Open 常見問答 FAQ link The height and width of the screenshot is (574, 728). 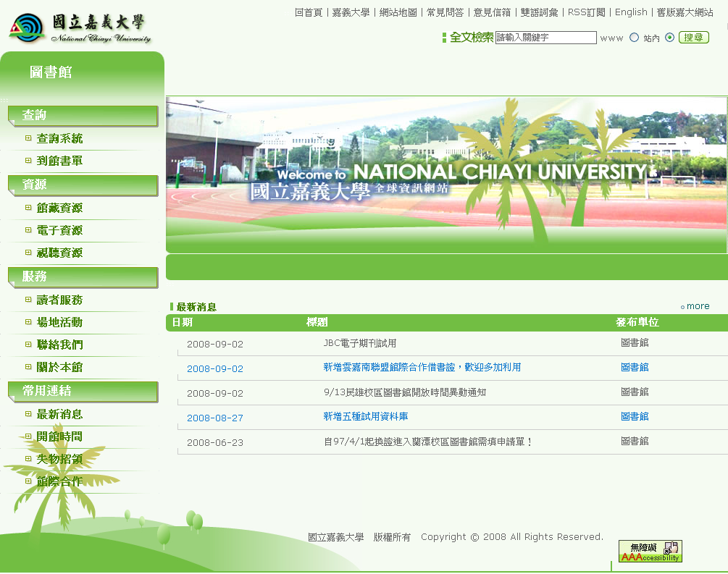pos(445,12)
